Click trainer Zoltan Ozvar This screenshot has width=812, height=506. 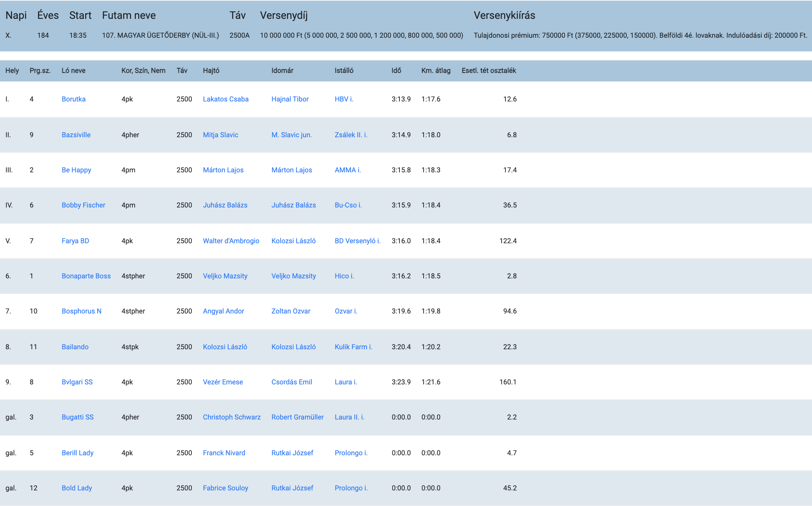(x=291, y=311)
